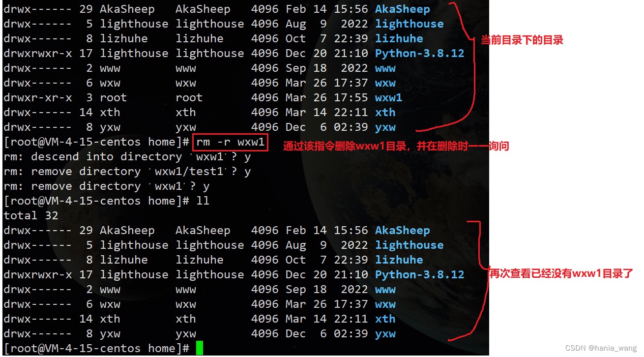This screenshot has height=357, width=644.
Task: Click the drwxr-xr-x permissions of the wxw1 row
Action: [x=37, y=98]
